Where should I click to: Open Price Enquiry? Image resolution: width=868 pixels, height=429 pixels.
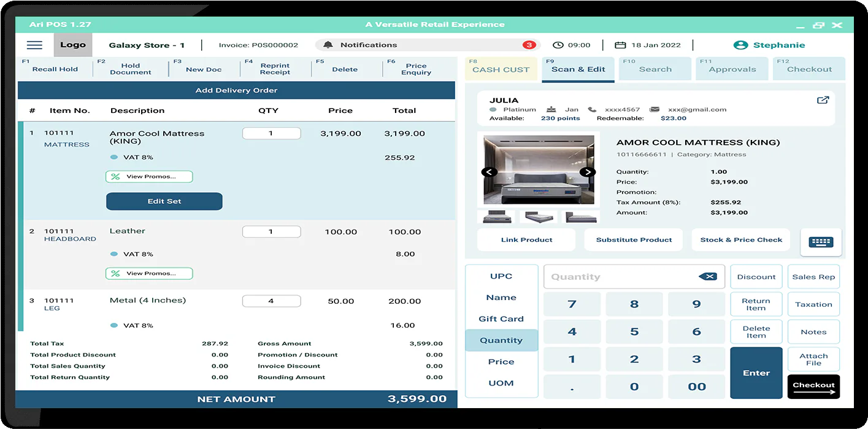click(x=416, y=69)
